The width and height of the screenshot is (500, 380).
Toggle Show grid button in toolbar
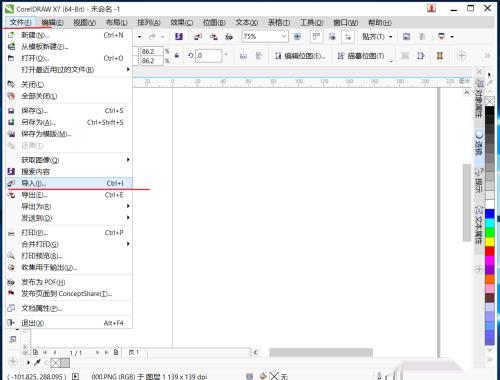pos(332,37)
